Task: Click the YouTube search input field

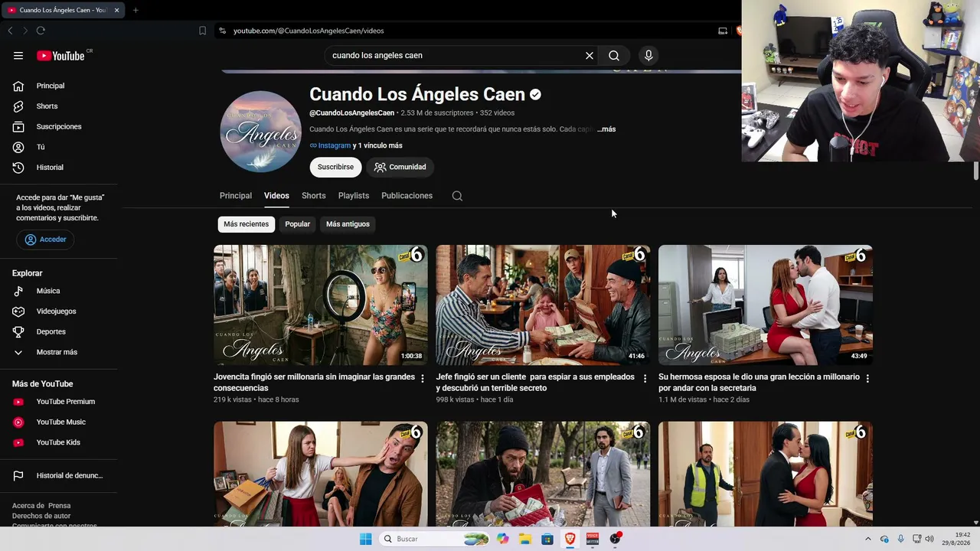Action: (x=456, y=55)
